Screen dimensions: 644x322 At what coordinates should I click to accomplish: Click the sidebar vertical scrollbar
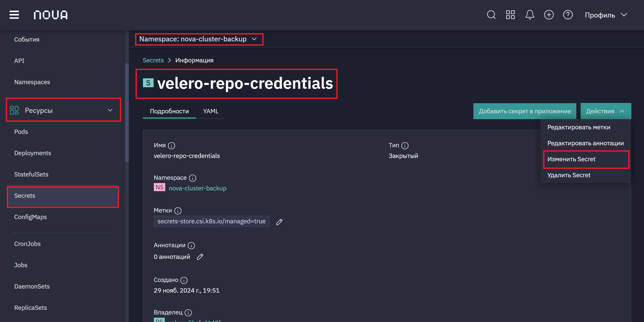(127, 113)
